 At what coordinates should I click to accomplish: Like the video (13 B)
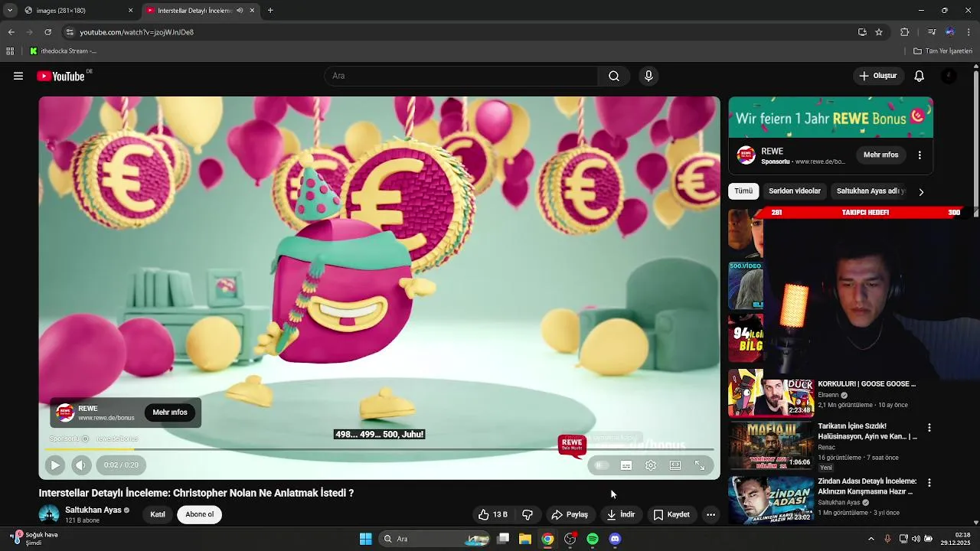[493, 514]
